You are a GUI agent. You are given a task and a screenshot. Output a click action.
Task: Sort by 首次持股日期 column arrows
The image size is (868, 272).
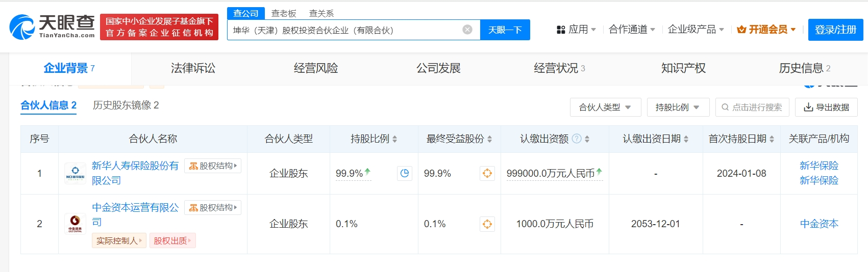[772, 139]
